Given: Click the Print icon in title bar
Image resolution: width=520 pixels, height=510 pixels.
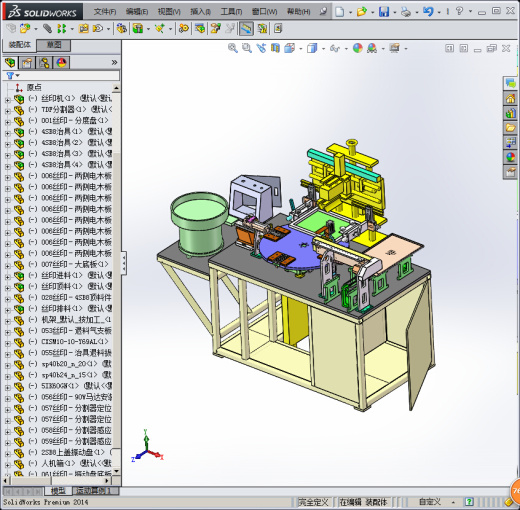Looking at the screenshot, I should click(x=406, y=12).
